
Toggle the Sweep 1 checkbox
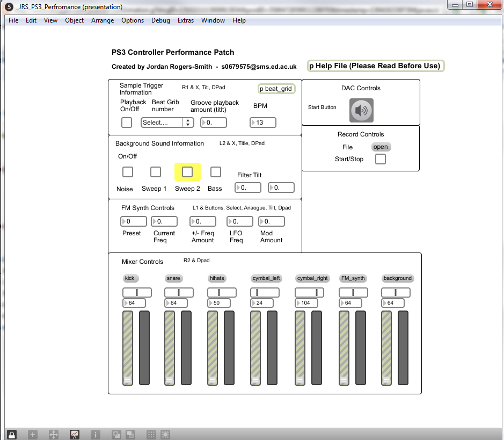coord(156,172)
